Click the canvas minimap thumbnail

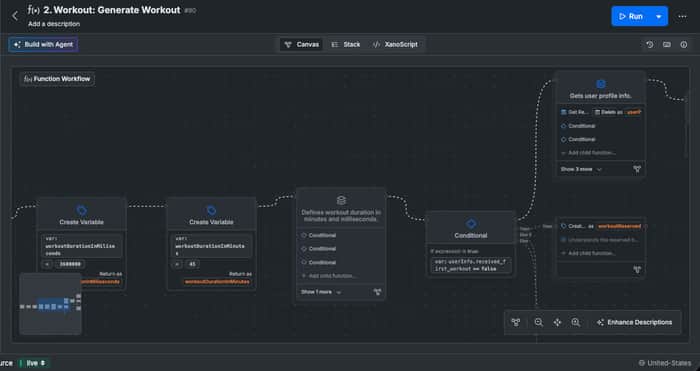50,304
